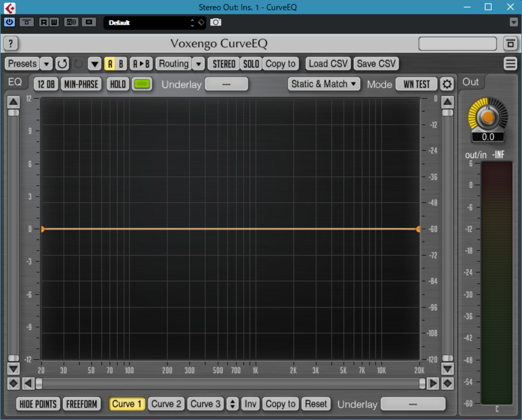The height and width of the screenshot is (420, 522).
Task: Click the 0.0 output gain value
Action: coord(488,137)
